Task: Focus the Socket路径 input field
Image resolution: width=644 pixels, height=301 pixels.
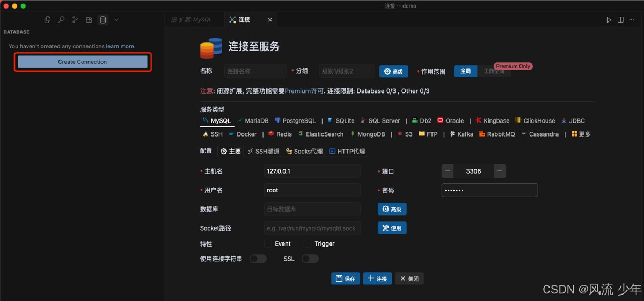Action: coord(312,228)
